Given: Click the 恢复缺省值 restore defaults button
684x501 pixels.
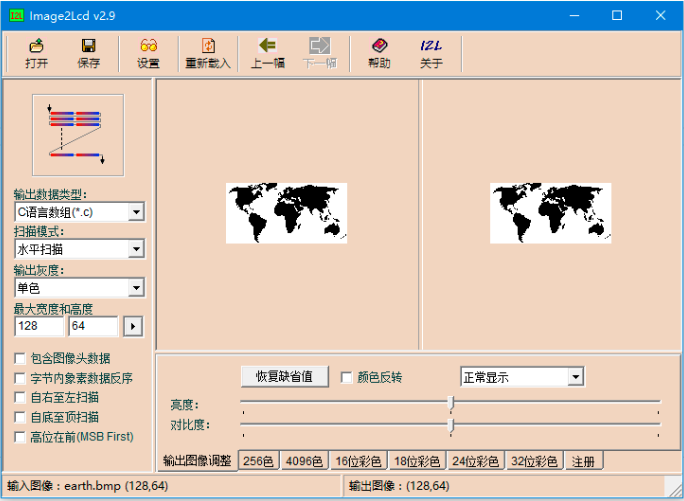Looking at the screenshot, I should pyautogui.click(x=284, y=377).
